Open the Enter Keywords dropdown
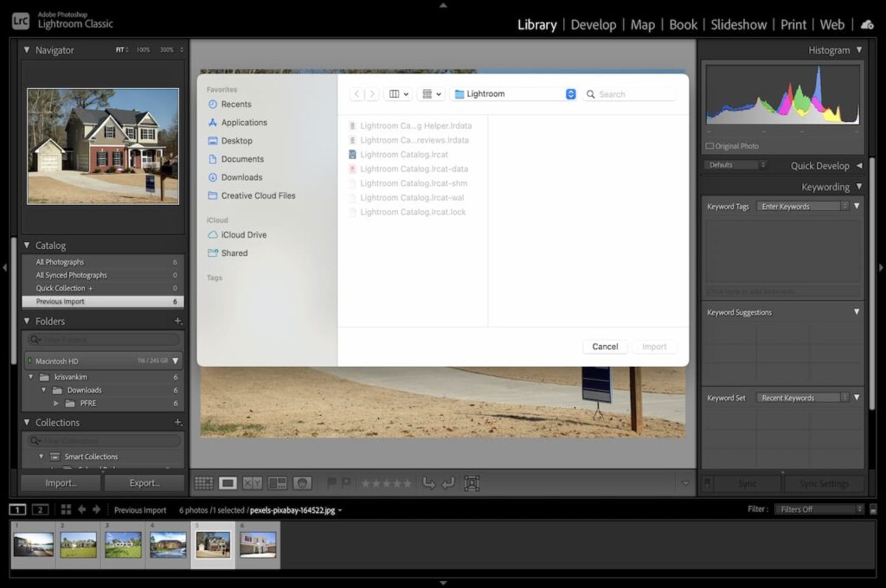The height and width of the screenshot is (588, 886). (x=803, y=206)
